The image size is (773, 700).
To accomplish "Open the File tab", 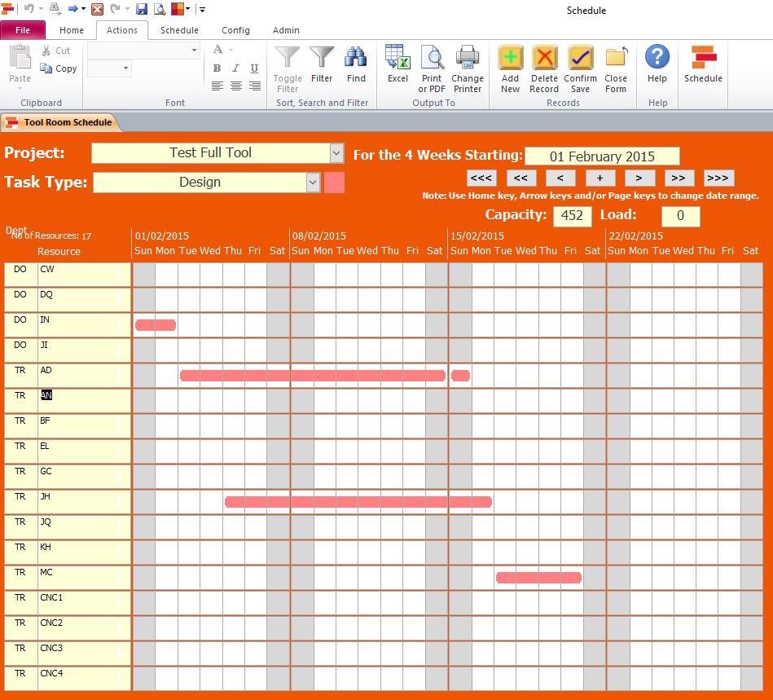I will click(23, 30).
